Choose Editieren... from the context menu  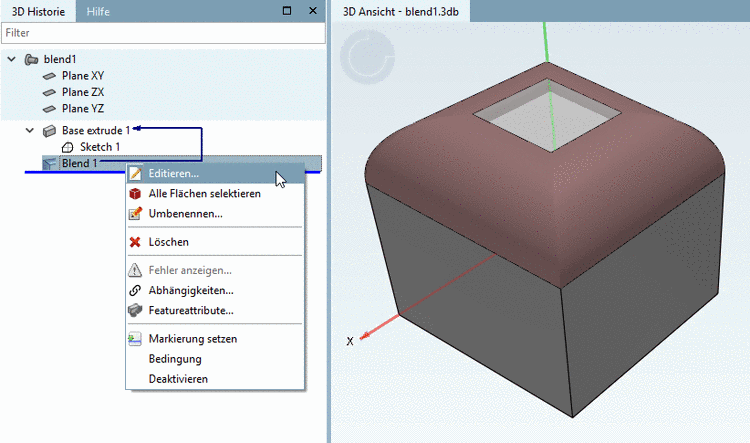point(215,173)
